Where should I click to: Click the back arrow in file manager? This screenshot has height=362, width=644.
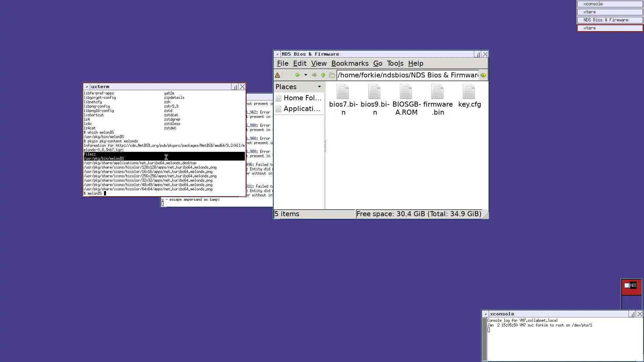pyautogui.click(x=297, y=75)
